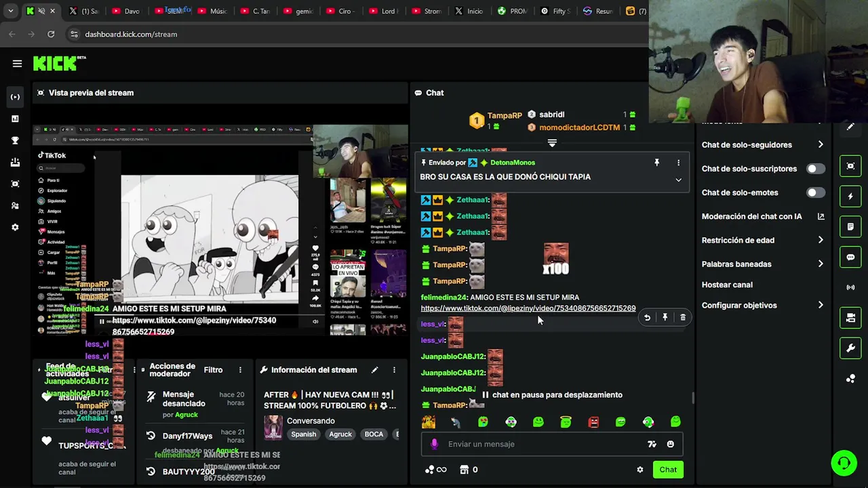Click chat en pausa para desplazamiento
Screen dimensions: 868x488
[x=552, y=394]
